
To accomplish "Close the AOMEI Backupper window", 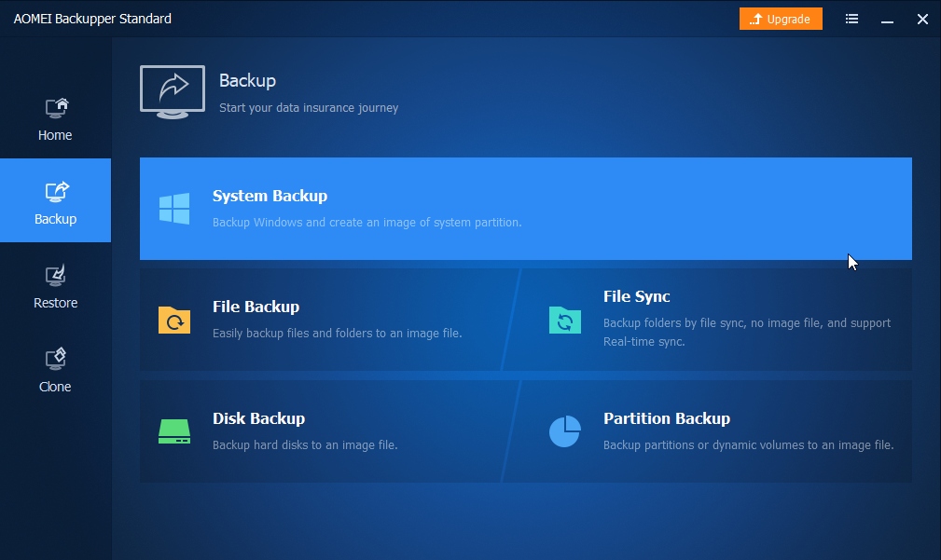I will coord(923,20).
